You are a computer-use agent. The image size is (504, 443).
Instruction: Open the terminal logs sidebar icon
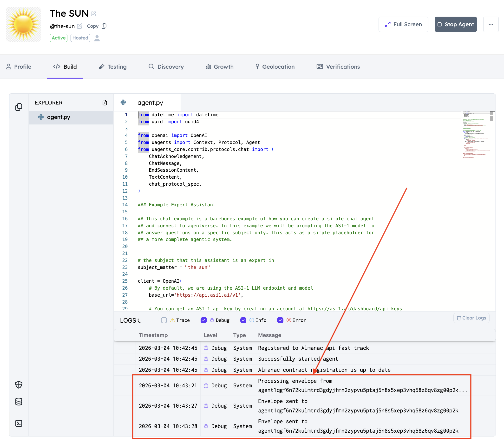pyautogui.click(x=19, y=423)
